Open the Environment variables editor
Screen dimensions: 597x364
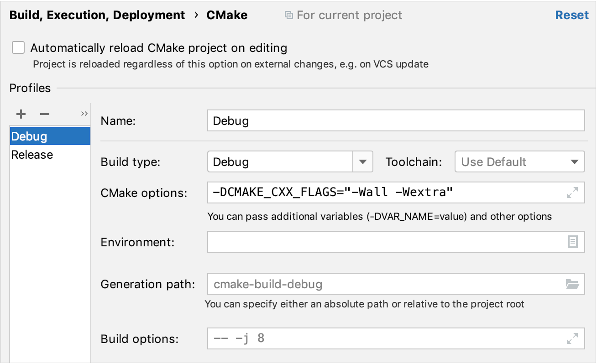point(574,242)
